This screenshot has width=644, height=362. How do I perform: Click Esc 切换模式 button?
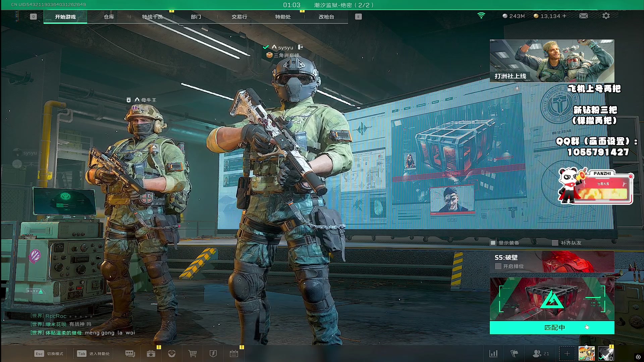(x=49, y=354)
